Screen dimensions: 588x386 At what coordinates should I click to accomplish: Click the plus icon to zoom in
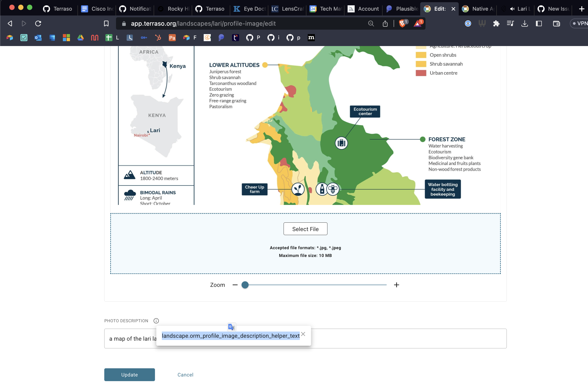pyautogui.click(x=396, y=285)
